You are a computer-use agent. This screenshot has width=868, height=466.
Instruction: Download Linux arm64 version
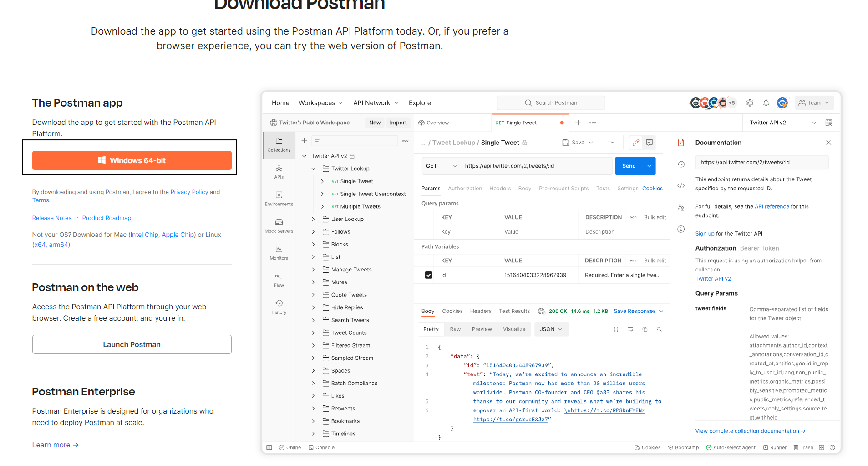pos(59,245)
